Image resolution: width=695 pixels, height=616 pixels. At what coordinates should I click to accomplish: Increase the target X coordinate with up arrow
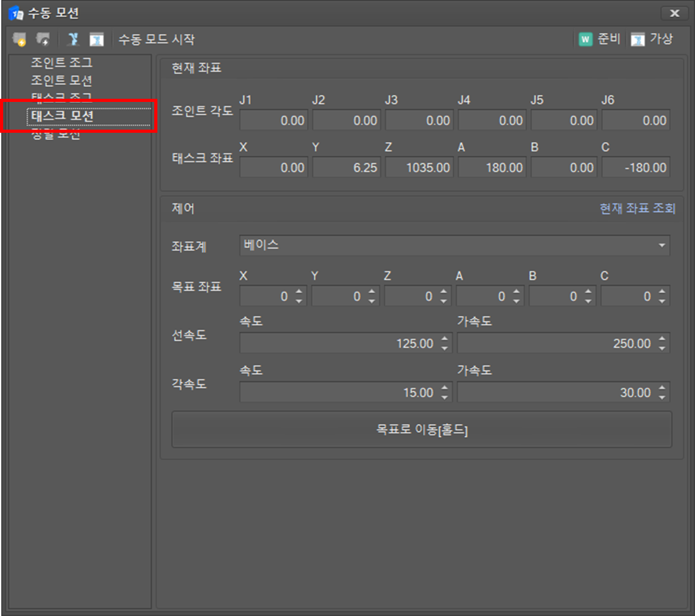click(300, 291)
